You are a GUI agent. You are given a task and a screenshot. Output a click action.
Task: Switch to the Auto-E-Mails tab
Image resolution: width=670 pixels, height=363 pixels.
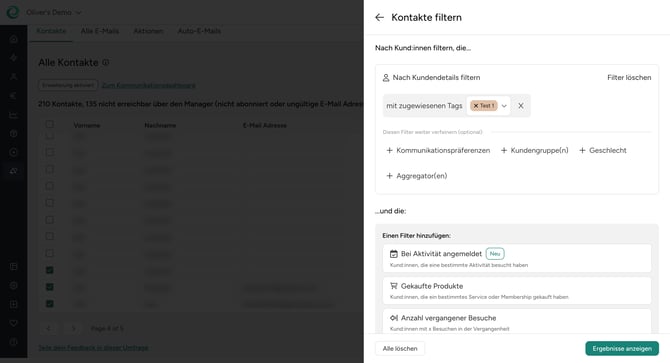tap(199, 31)
